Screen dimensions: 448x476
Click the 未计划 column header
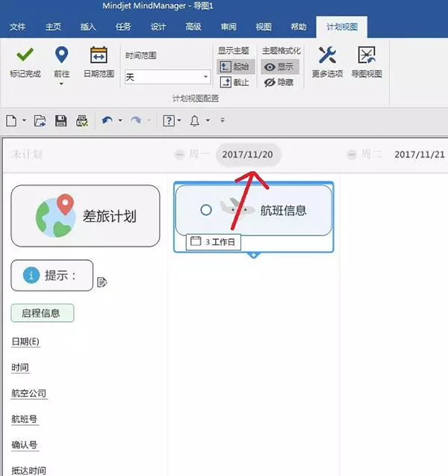[27, 155]
